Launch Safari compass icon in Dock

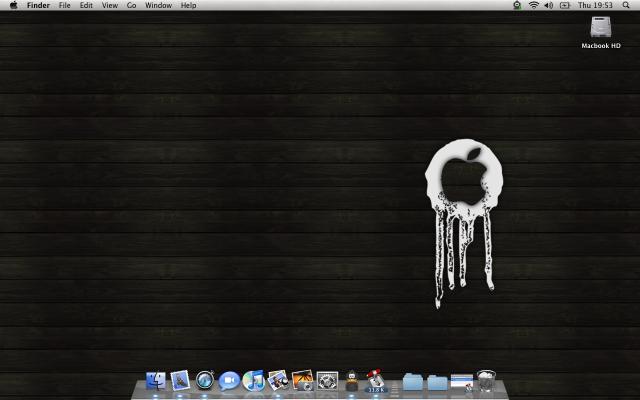(204, 380)
